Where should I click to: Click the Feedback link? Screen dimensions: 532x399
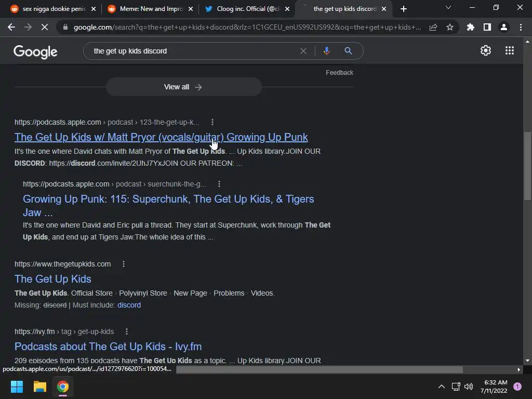[x=339, y=73]
